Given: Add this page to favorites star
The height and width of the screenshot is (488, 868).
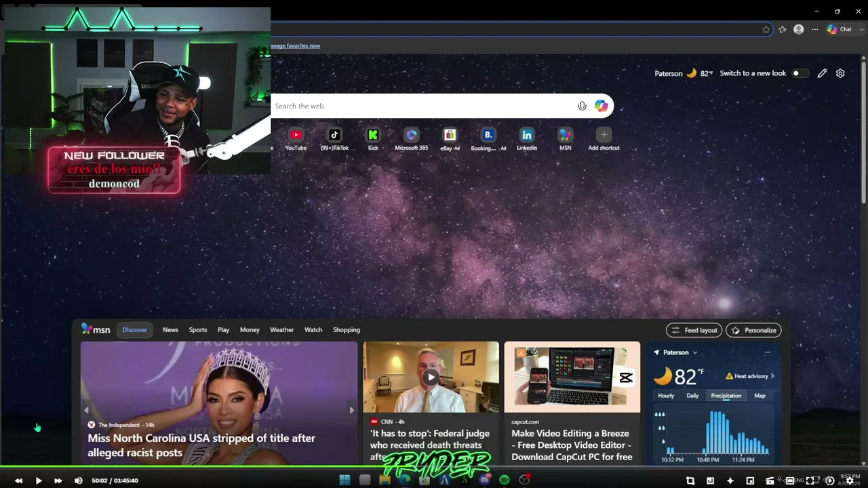Looking at the screenshot, I should (766, 29).
